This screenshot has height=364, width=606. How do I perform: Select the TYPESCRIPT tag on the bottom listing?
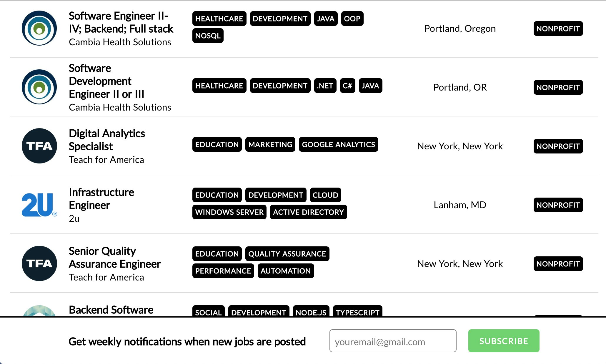pyautogui.click(x=357, y=313)
